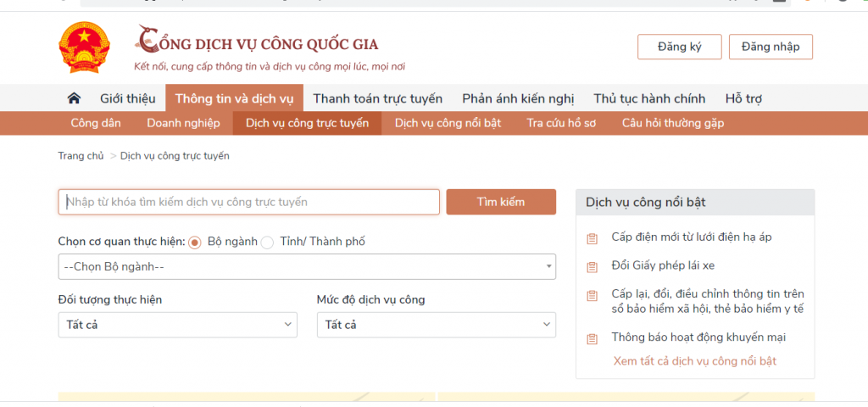Switch to the Tra cứu hồ sơ tab

[x=561, y=123]
